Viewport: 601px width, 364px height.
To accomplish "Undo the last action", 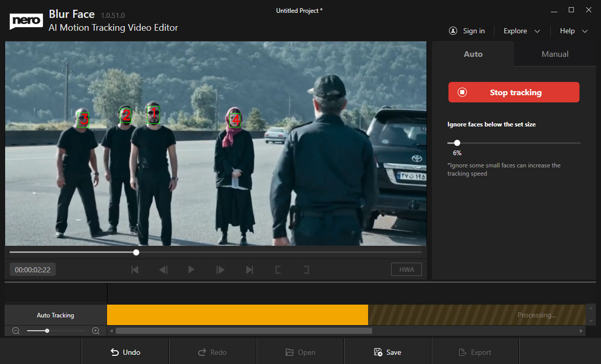I will click(125, 352).
